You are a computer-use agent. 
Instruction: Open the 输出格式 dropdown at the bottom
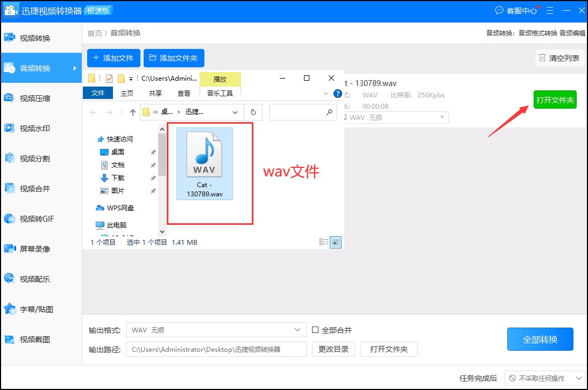coord(215,329)
